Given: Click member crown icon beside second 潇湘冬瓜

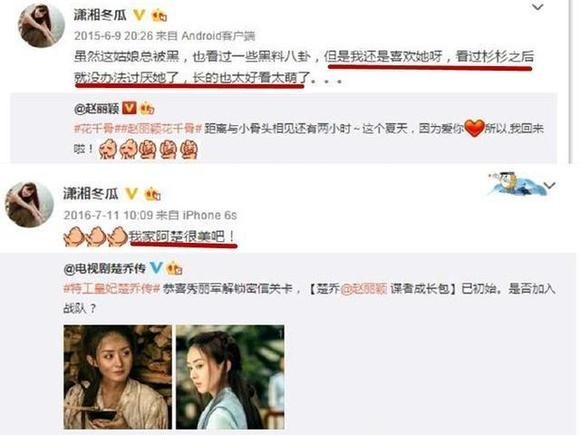Looking at the screenshot, I should pyautogui.click(x=152, y=194).
